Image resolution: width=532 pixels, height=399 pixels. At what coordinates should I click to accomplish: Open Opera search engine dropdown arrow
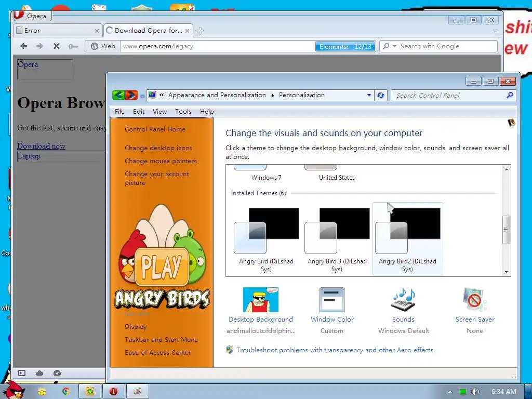click(x=394, y=46)
